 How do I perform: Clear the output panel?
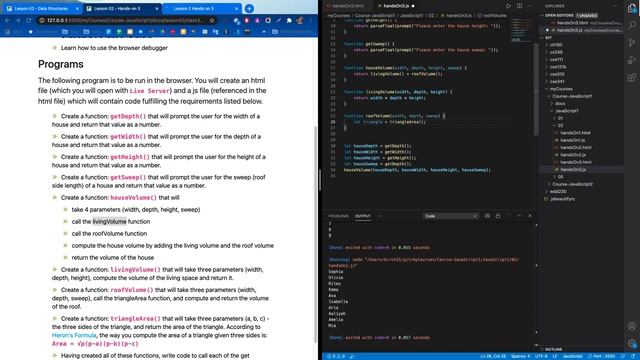(487, 216)
